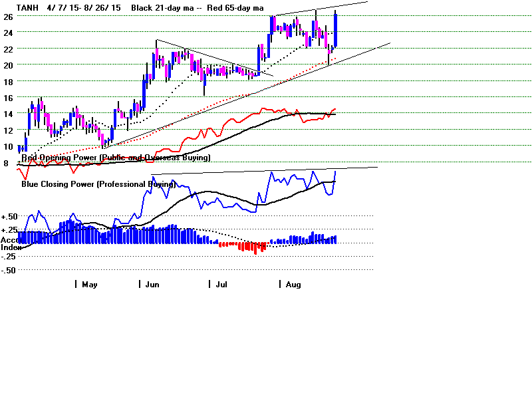Click the Jul month marker on time axis
Image resolution: width=532 pixels, height=399 pixels.
tap(222, 284)
